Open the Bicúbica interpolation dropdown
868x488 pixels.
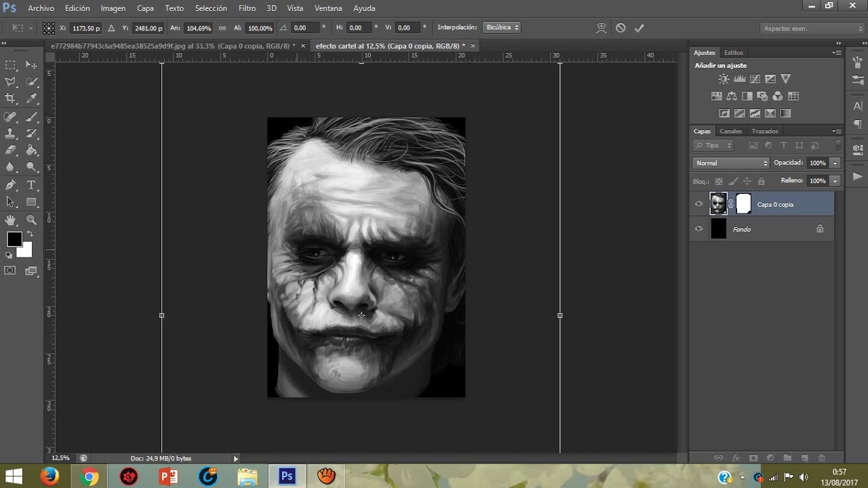(502, 28)
